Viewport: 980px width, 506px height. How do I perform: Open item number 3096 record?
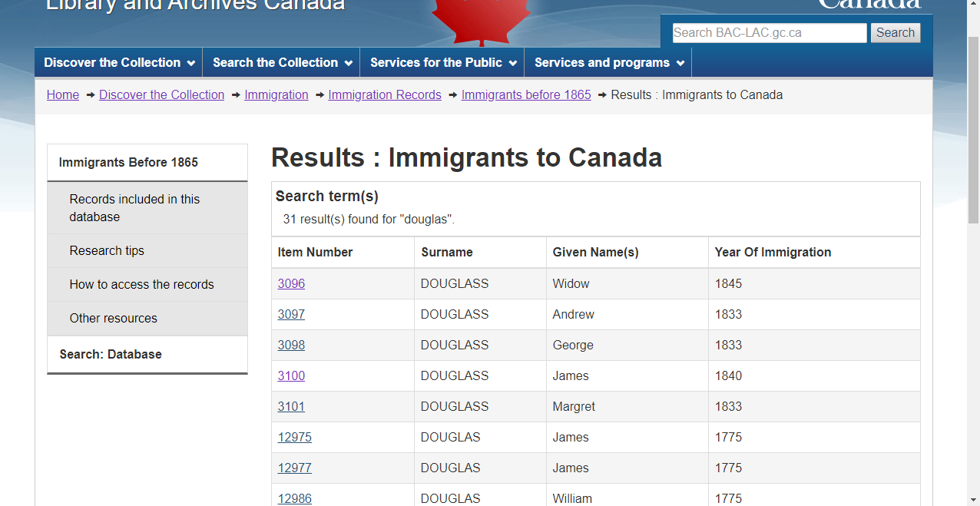(291, 284)
